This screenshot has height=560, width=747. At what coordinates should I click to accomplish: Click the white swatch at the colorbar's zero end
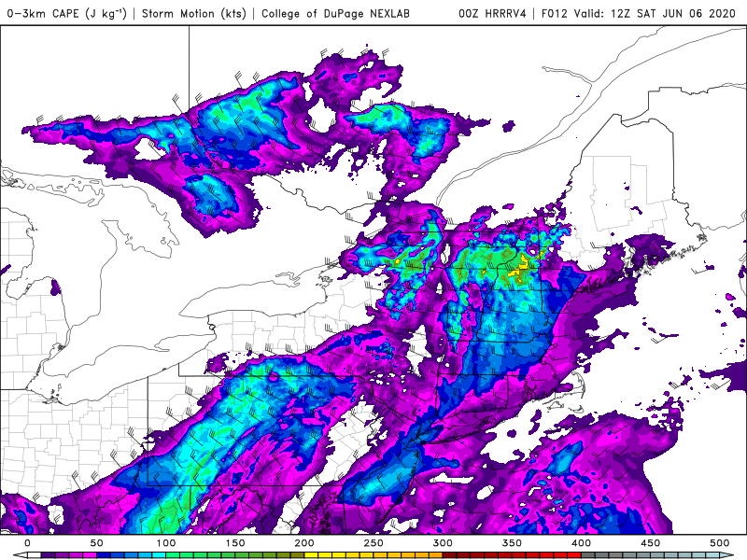[x=35, y=555]
